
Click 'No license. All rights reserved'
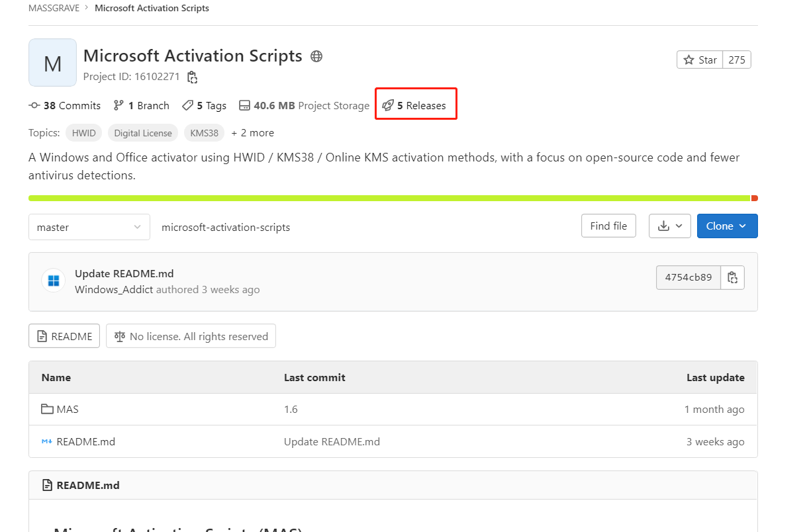coord(191,336)
